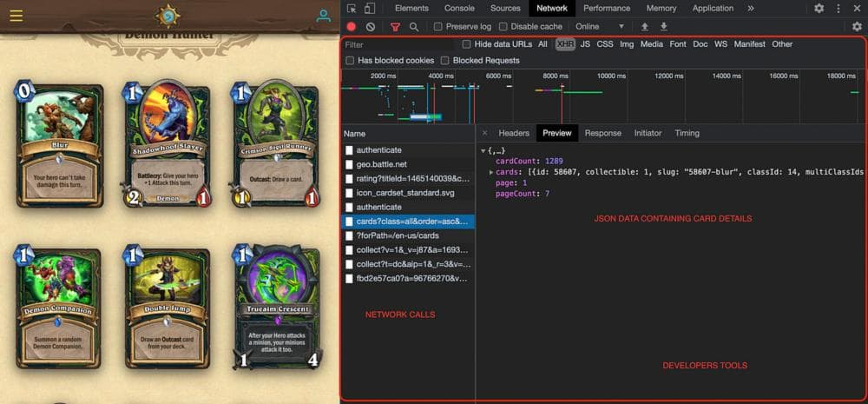Filter requests by XHR

tap(565, 44)
